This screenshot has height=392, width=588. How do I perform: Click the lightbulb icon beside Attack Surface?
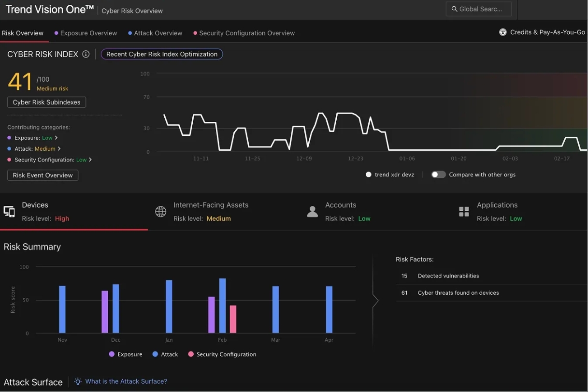[78, 381]
